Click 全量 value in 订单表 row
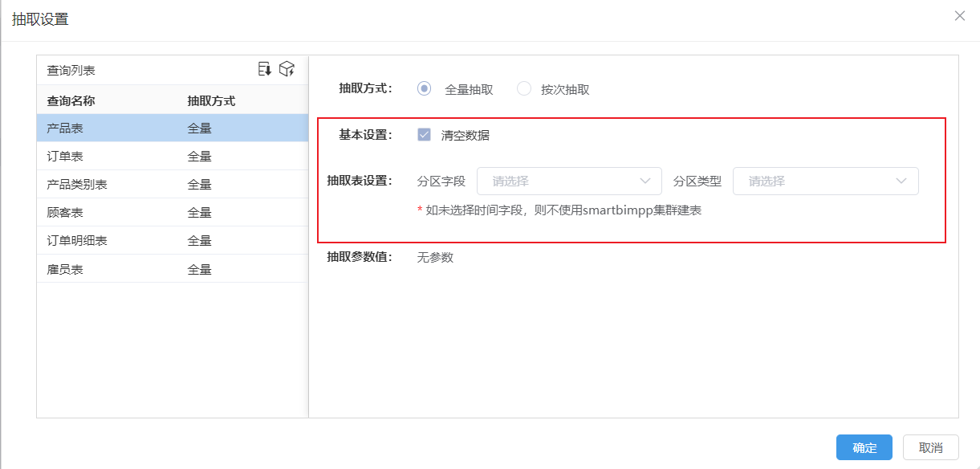 pos(199,156)
